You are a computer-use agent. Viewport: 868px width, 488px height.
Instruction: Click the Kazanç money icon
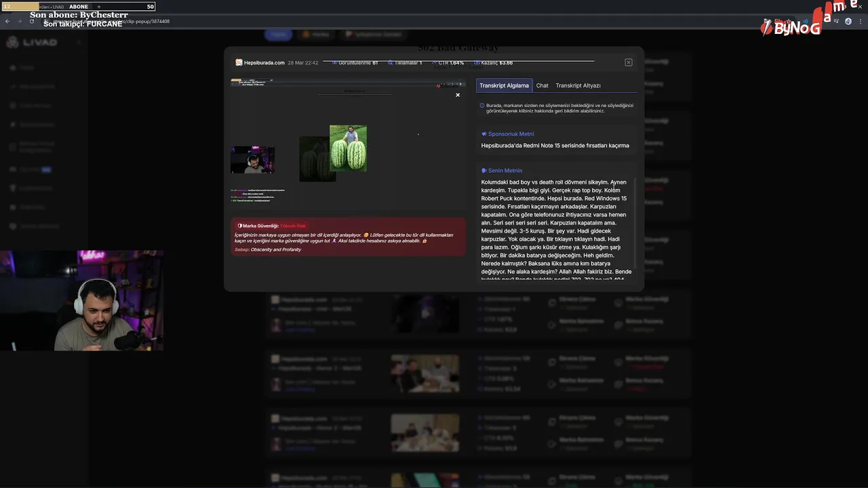pos(477,62)
